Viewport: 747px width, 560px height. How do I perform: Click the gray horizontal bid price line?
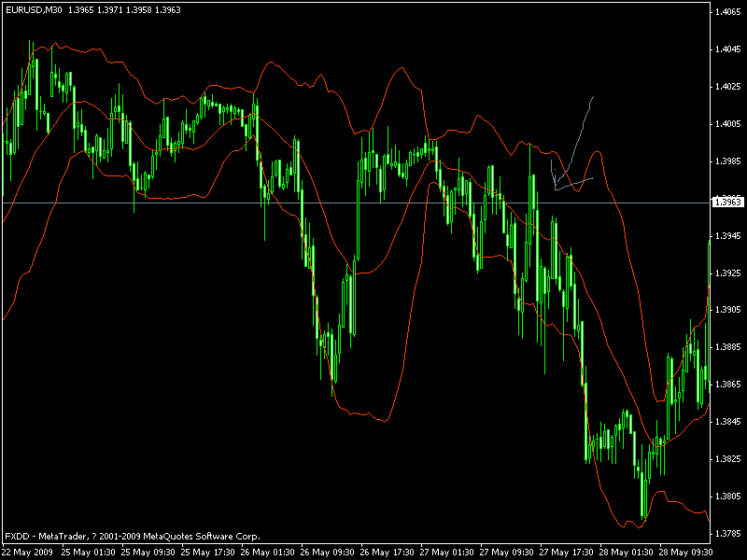[x=357, y=203]
